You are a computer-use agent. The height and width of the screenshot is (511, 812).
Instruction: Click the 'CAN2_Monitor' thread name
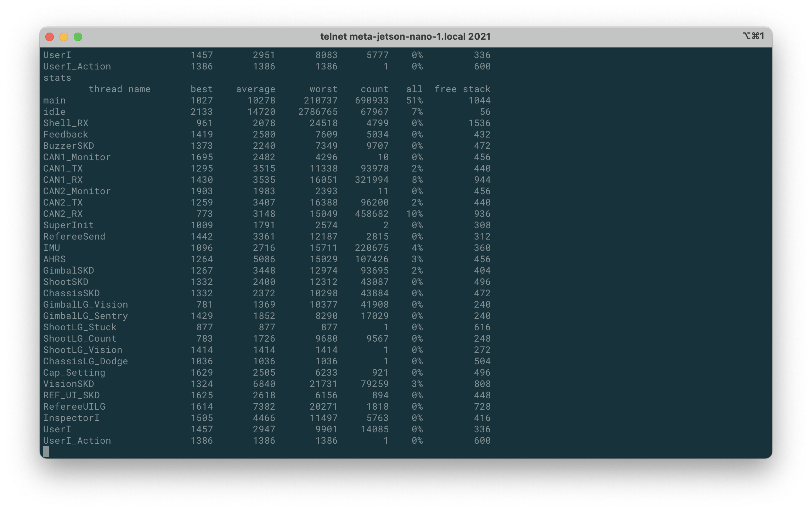77,191
